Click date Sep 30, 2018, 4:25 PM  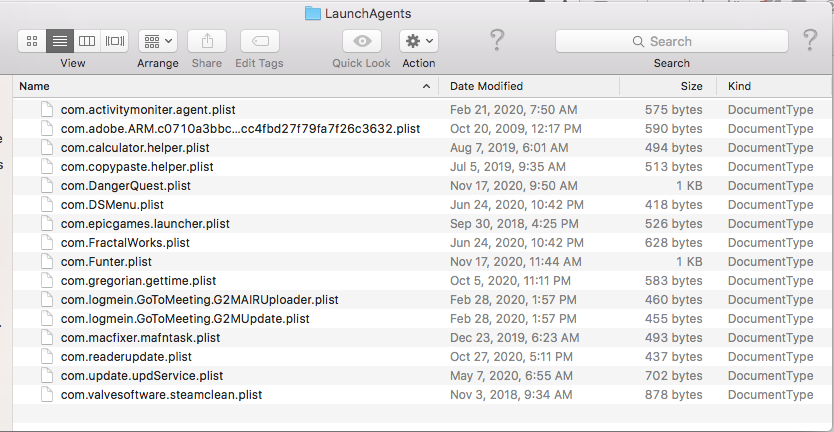[x=514, y=224]
